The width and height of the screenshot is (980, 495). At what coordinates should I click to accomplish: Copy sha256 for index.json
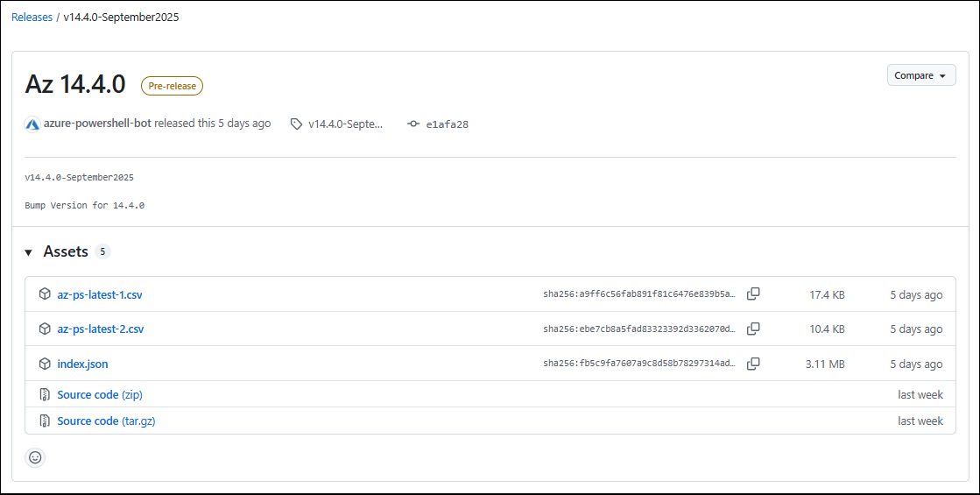[x=753, y=363]
